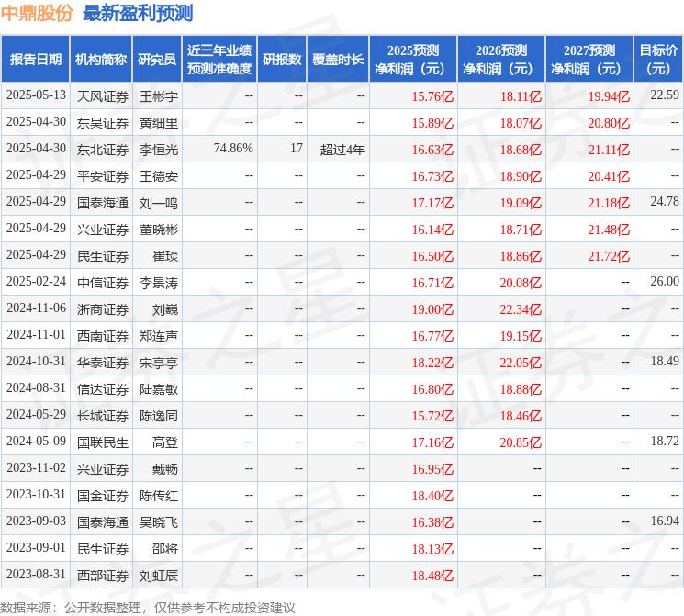Click the 74.86% accuracy value
Image resolution: width=684 pixels, height=616 pixels.
click(233, 149)
